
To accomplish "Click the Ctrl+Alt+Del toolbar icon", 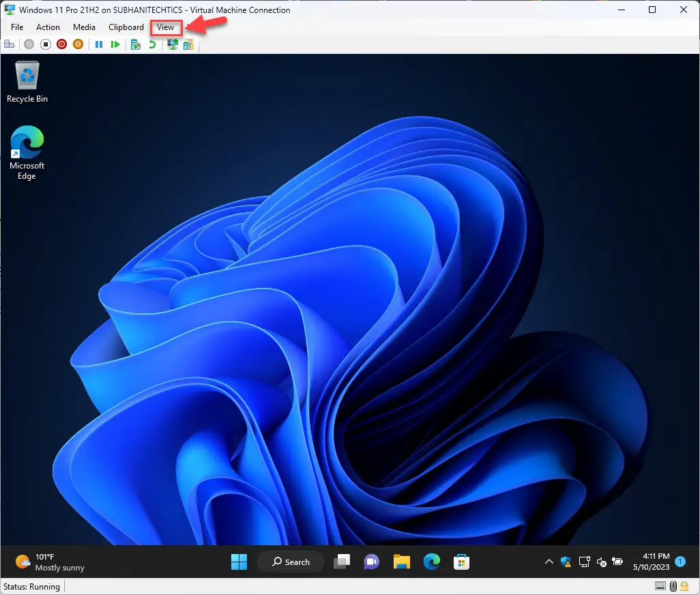I will pyautogui.click(x=10, y=44).
